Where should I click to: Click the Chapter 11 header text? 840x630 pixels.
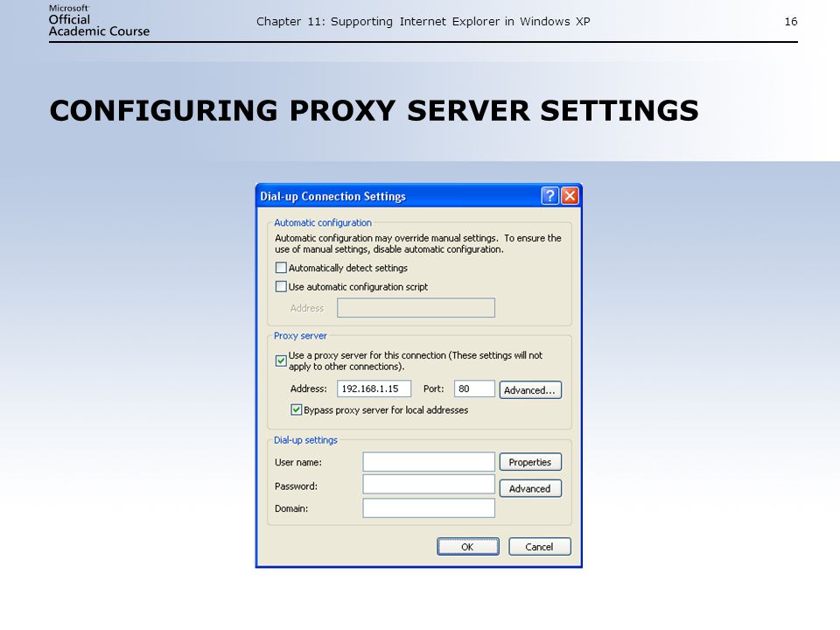(423, 22)
